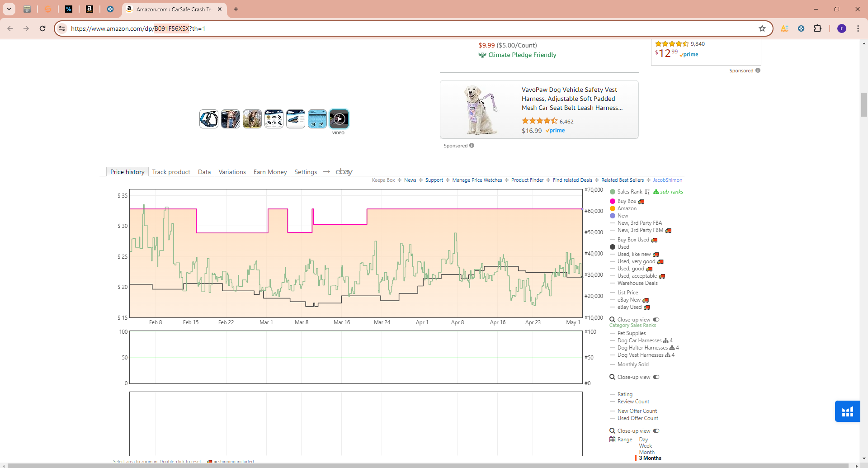Enable the Monthly Sold series
The width and height of the screenshot is (868, 468).
[629, 364]
